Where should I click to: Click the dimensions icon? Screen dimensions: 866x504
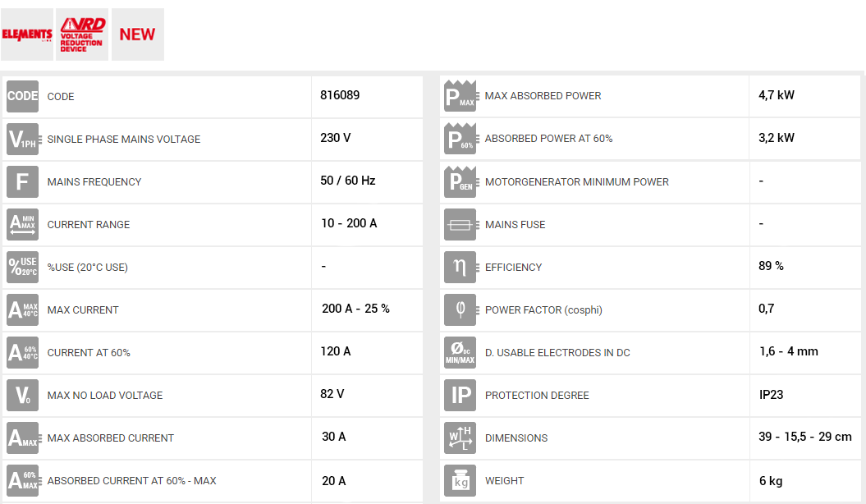tap(460, 438)
